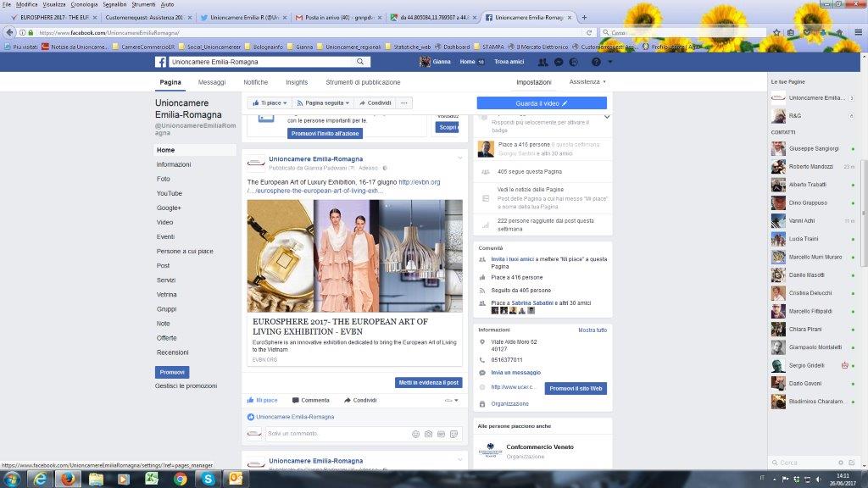
Task: Expand the Ti piace dropdown button
Action: tap(270, 103)
